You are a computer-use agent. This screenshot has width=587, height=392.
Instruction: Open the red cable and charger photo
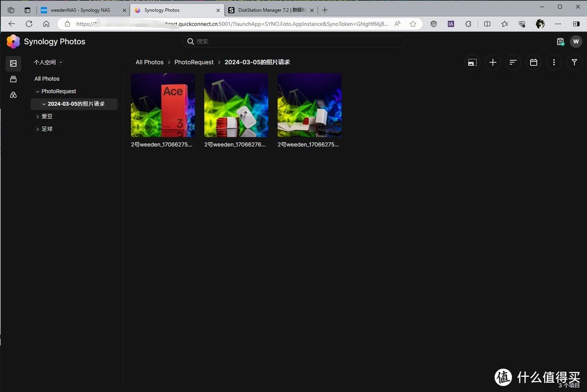tap(236, 105)
